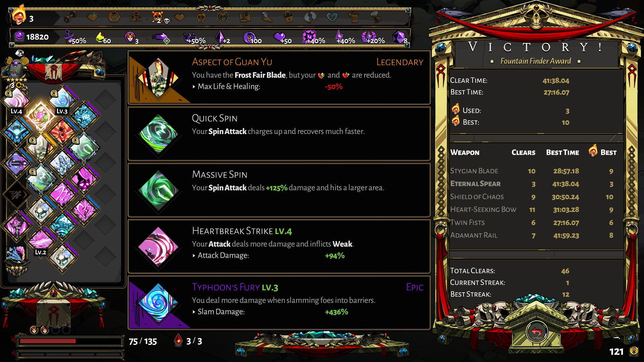Open the Heartbreak Strike Lv.4 boon entry
Screen dimensions: 644x362
pyautogui.click(x=279, y=247)
